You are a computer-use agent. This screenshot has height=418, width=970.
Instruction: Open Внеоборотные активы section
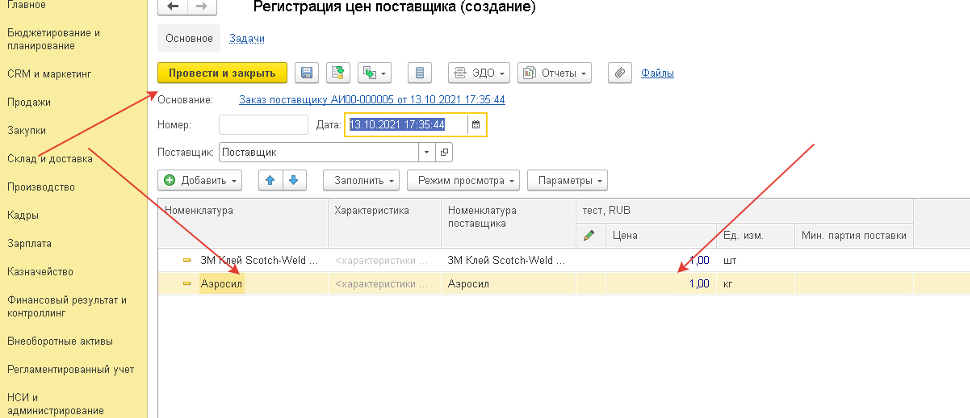tap(59, 341)
